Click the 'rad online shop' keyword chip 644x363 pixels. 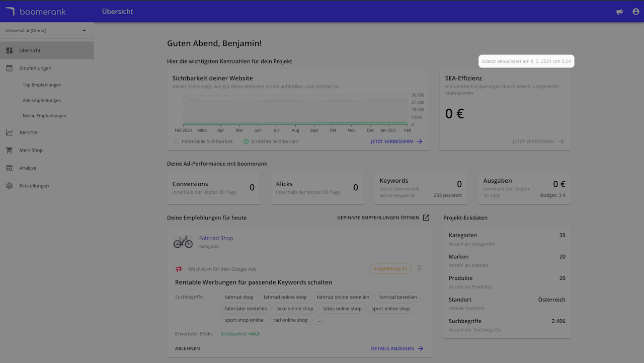pyautogui.click(x=290, y=320)
